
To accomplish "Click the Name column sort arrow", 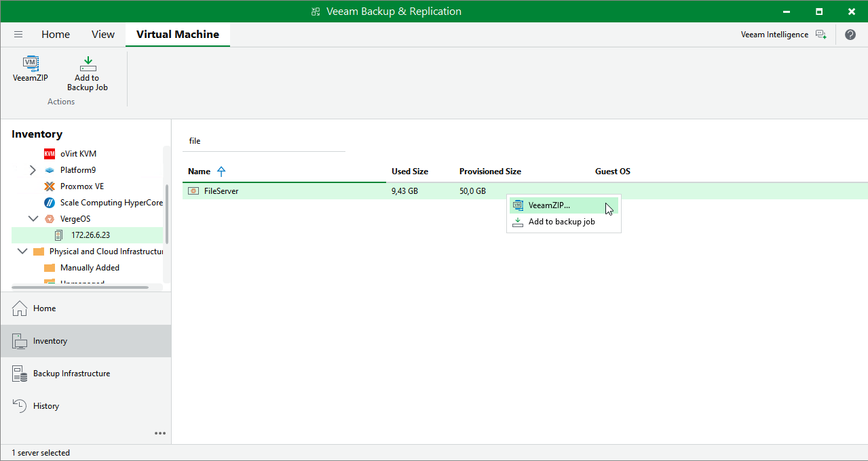I will 221,172.
